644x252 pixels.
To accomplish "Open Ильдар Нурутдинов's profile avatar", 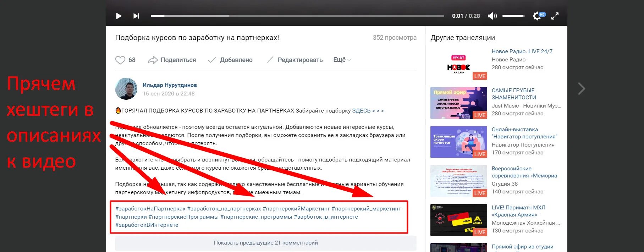I will click(x=126, y=89).
